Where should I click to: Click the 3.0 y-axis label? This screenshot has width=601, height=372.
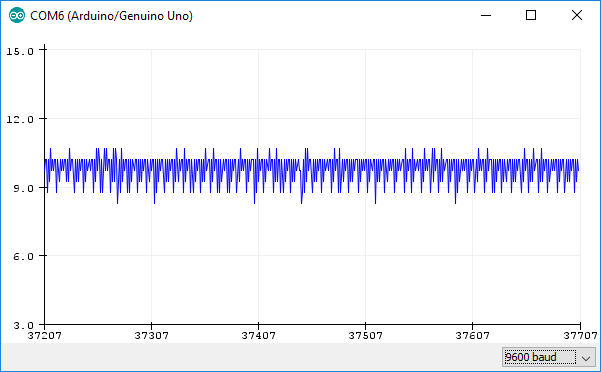coord(23,326)
